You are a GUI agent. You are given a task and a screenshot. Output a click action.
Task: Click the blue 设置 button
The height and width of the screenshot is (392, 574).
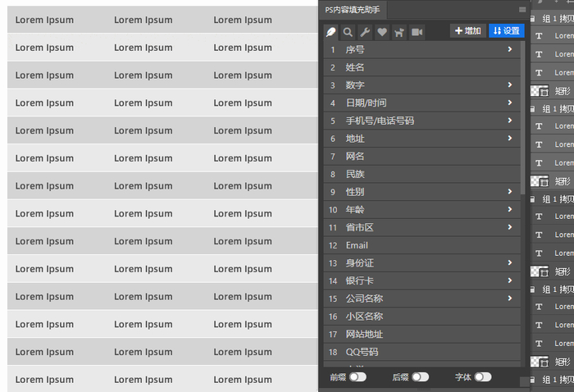point(507,30)
